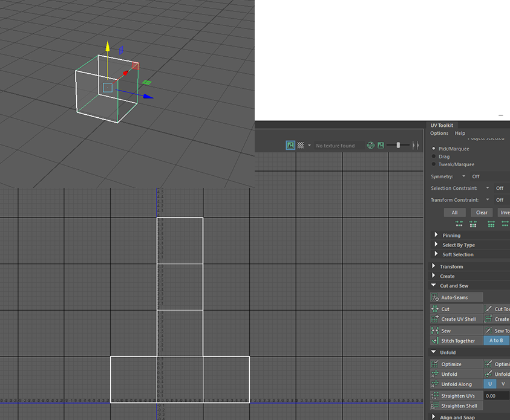
Task: Click the Optimize icon
Action: tap(435, 364)
